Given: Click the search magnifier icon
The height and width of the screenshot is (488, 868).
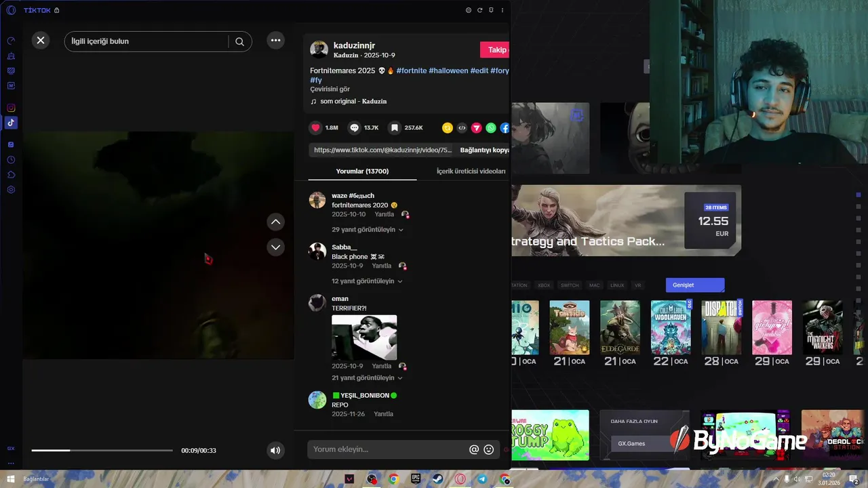Looking at the screenshot, I should point(239,41).
